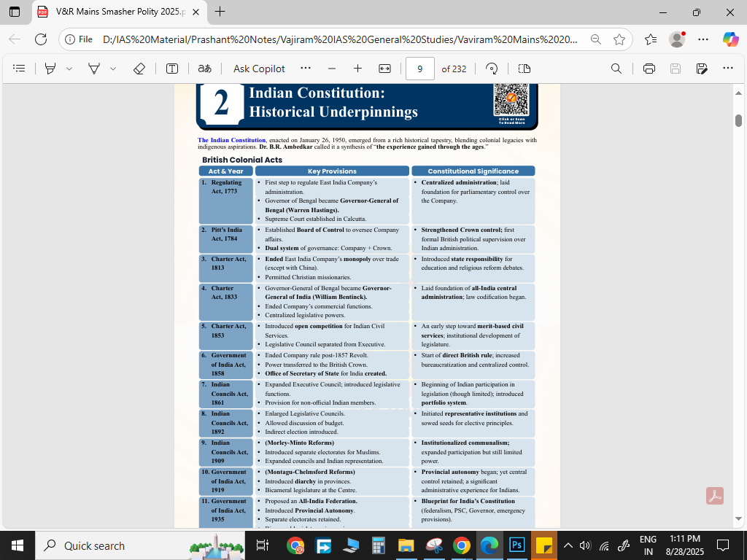
Task: Open Find in document search
Action: 616,69
